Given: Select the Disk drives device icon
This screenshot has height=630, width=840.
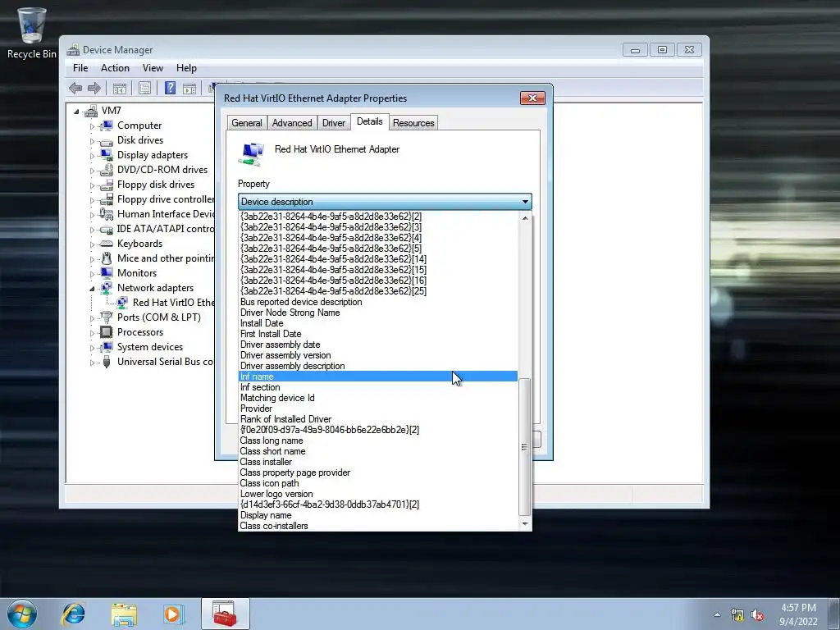Looking at the screenshot, I should [x=107, y=141].
